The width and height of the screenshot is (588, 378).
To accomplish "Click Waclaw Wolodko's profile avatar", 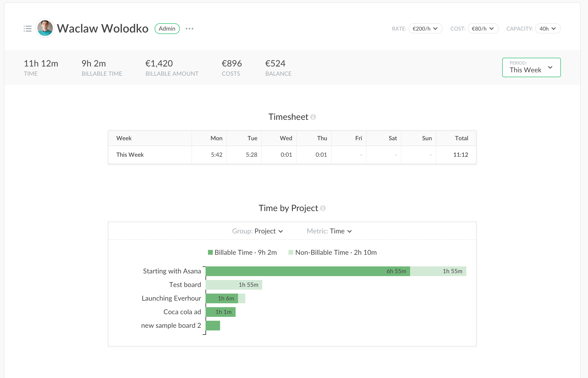I will (45, 28).
